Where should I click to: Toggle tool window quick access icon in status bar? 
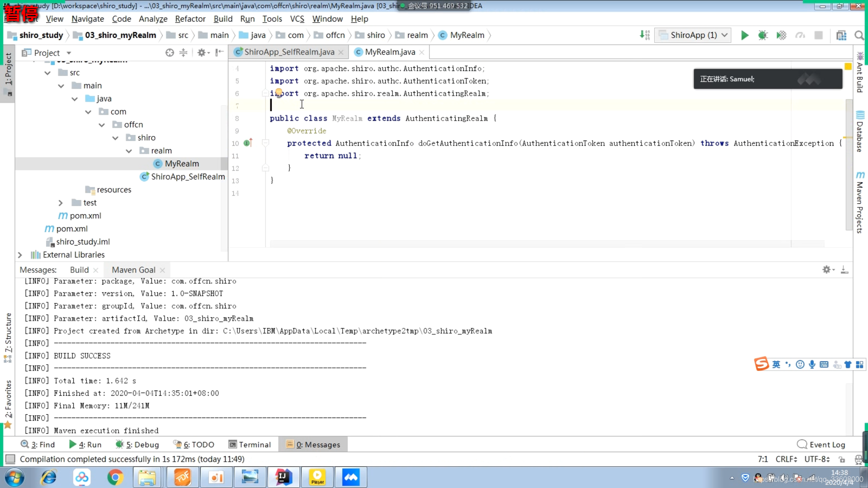pos(10,459)
